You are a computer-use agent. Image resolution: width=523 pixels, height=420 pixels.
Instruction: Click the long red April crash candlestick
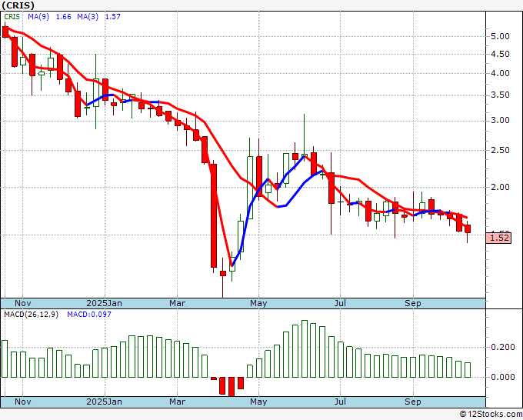214,215
